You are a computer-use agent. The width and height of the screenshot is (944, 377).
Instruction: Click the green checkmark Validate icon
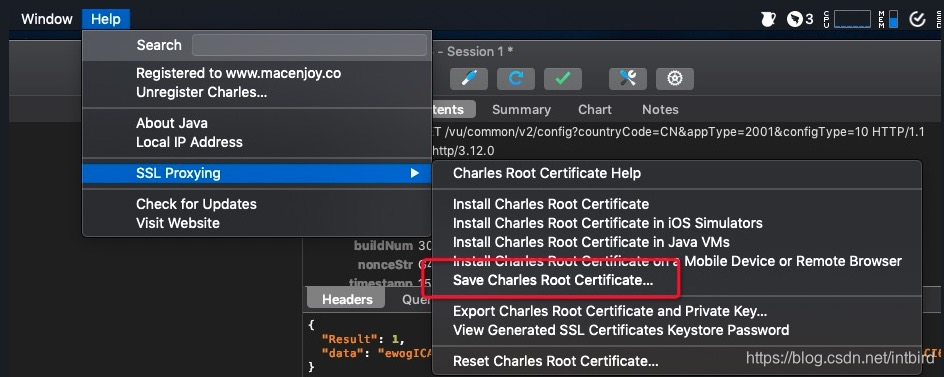pos(562,78)
